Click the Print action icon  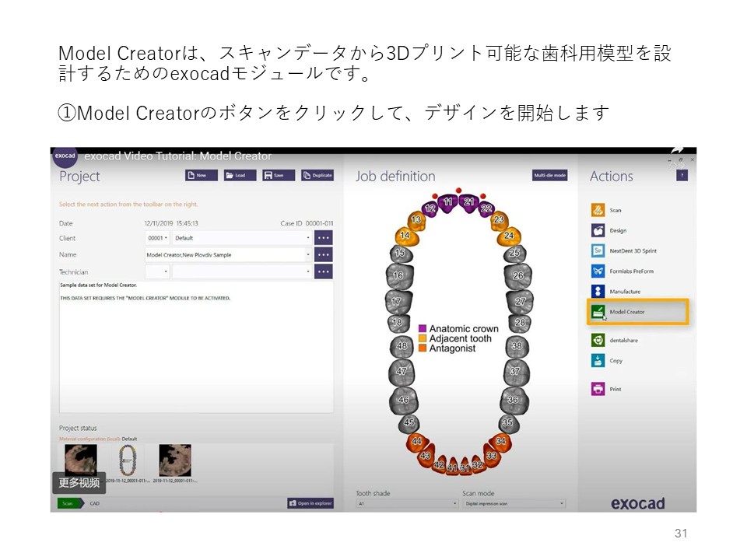pyautogui.click(x=598, y=389)
